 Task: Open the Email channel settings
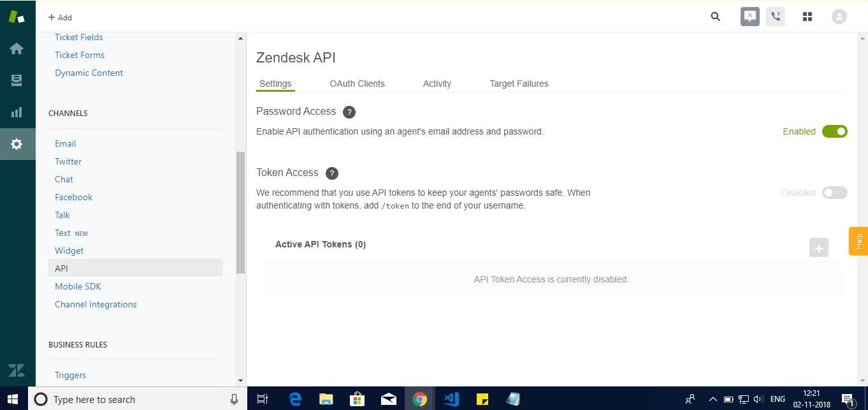[x=66, y=143]
